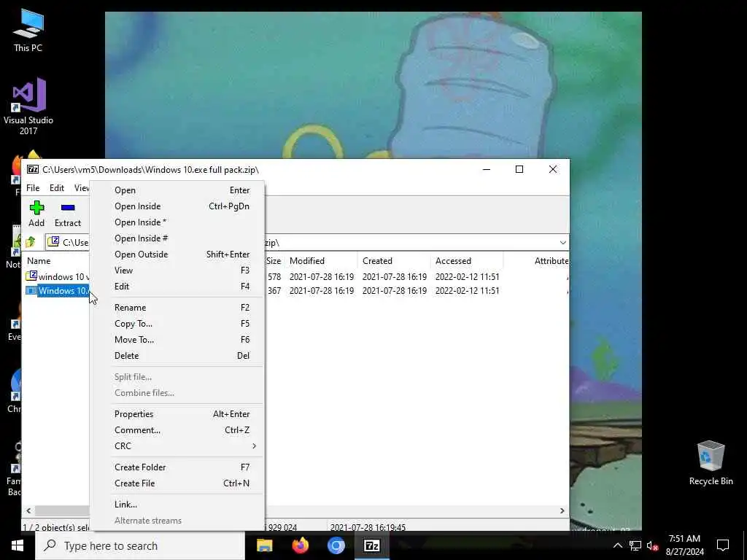Select Create File menu entry
The height and width of the screenshot is (560, 747).
177,483
